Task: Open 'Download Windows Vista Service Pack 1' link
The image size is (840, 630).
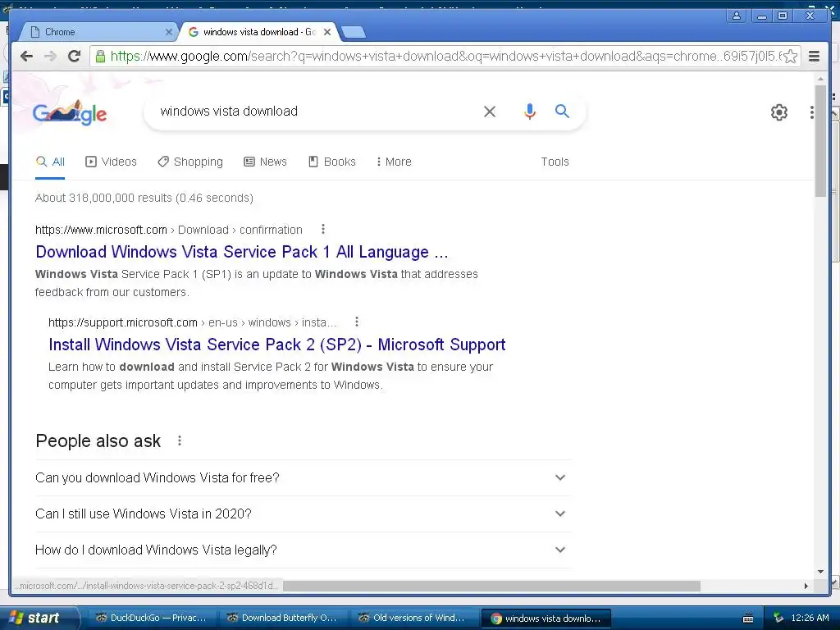Action: pos(242,252)
